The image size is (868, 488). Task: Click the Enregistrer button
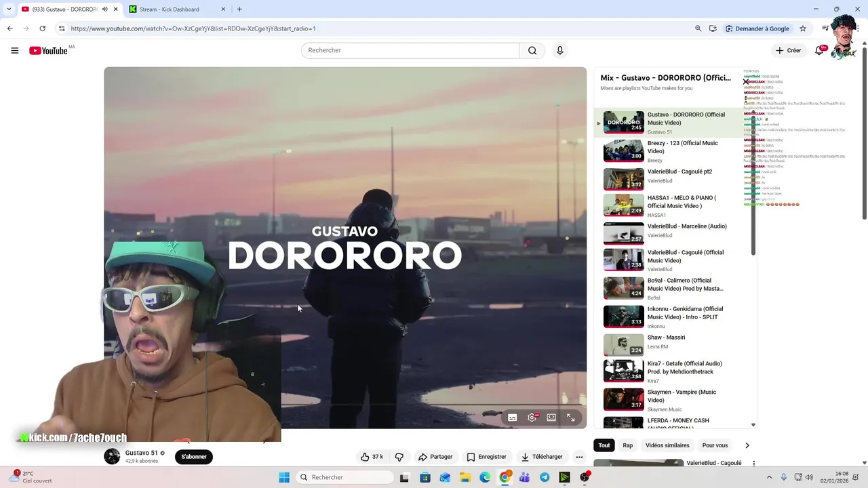[486, 457]
